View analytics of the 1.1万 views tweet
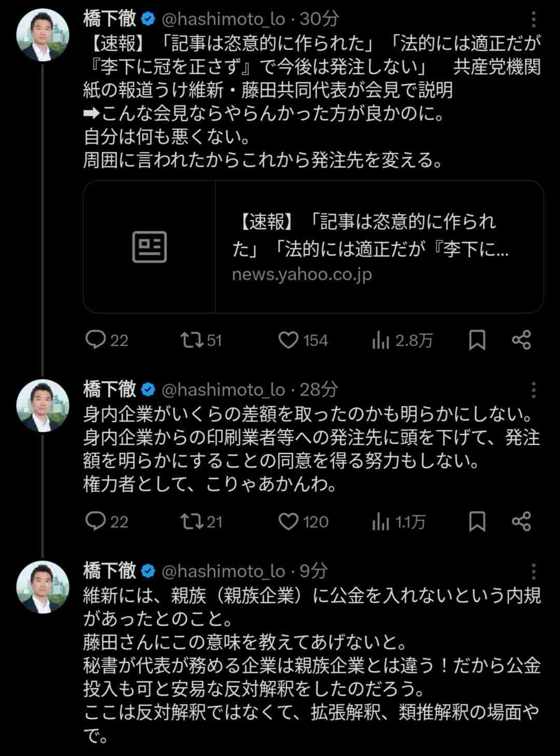This screenshot has width=560, height=756. coord(381,522)
